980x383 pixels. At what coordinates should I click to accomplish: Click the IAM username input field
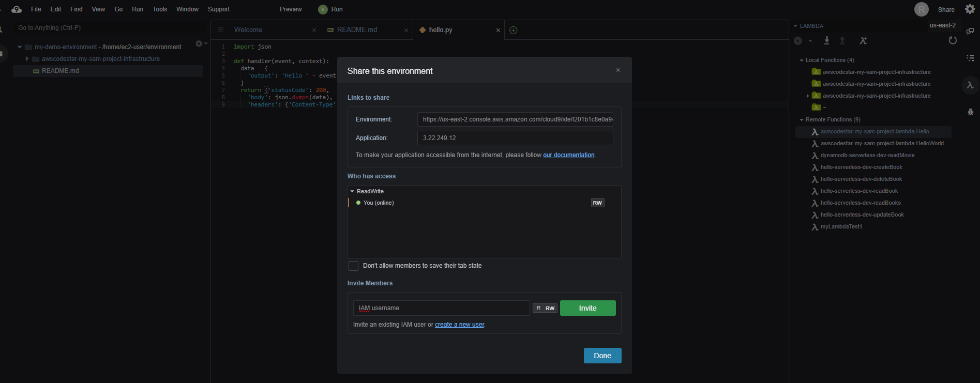tap(442, 308)
